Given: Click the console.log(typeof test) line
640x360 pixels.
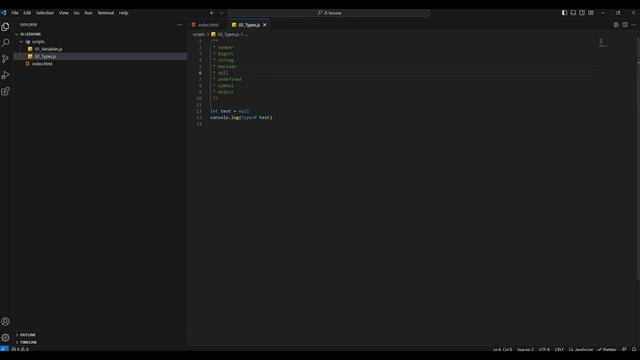Looking at the screenshot, I should pos(241,118).
